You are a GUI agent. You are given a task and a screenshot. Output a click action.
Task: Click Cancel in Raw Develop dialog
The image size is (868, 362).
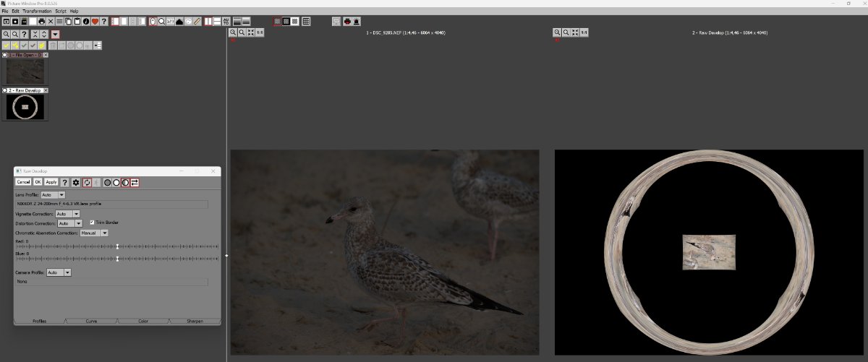[x=23, y=183]
